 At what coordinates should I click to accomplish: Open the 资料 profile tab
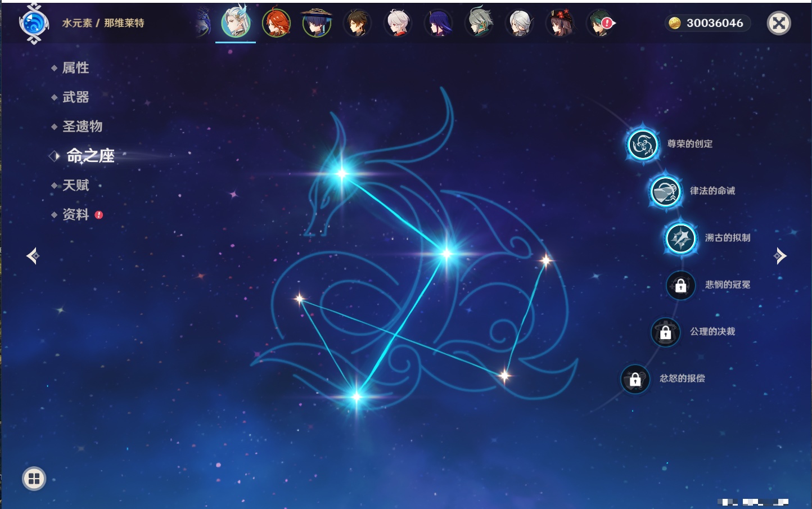point(75,214)
